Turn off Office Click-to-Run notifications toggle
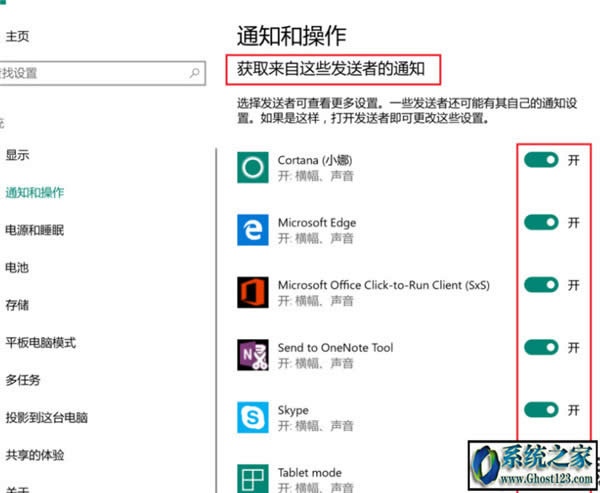 point(541,285)
